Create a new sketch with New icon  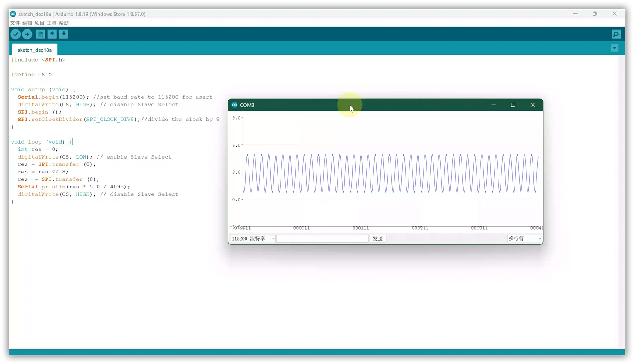(x=41, y=34)
